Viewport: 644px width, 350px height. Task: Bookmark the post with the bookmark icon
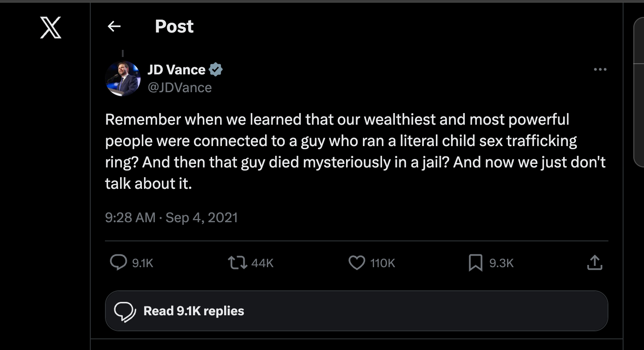(475, 263)
